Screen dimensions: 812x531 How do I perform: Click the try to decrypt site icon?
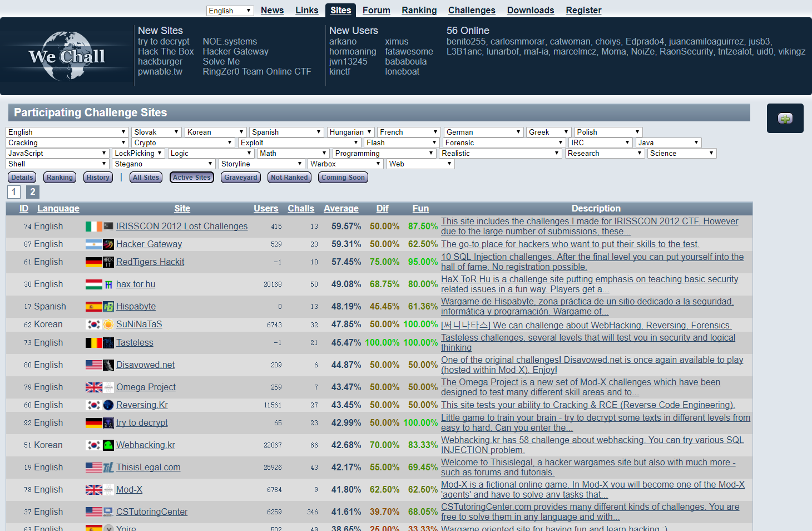tap(108, 422)
